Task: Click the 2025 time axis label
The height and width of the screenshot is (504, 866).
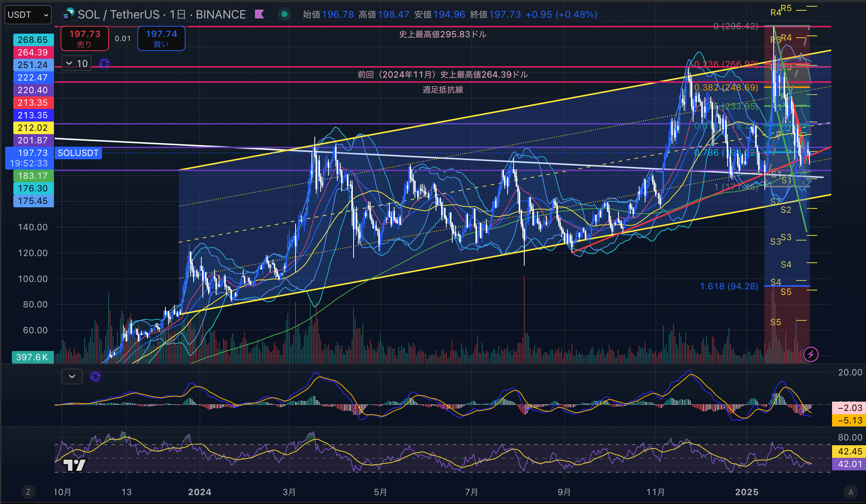Action: point(747,492)
